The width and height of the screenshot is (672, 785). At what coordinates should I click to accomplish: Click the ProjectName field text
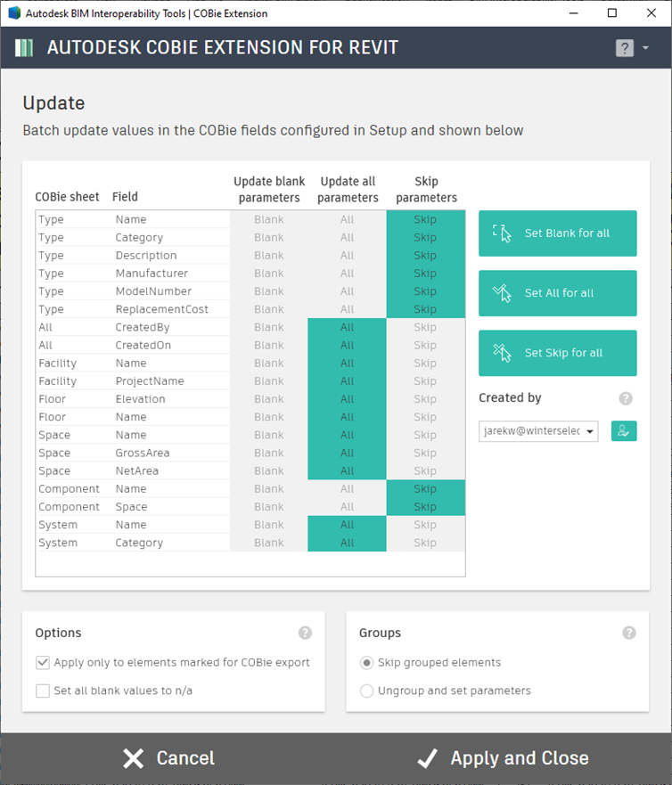pyautogui.click(x=150, y=381)
